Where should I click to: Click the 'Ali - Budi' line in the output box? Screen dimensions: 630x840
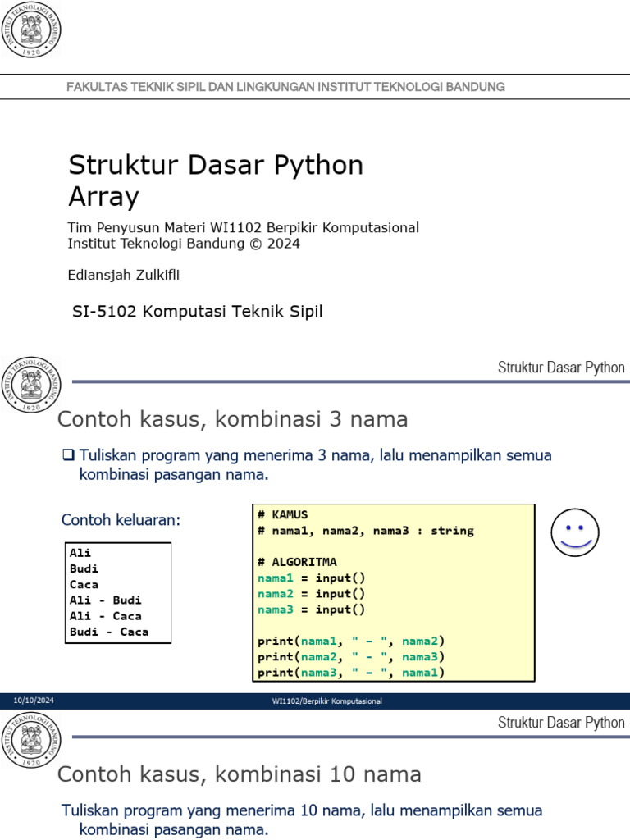click(106, 600)
